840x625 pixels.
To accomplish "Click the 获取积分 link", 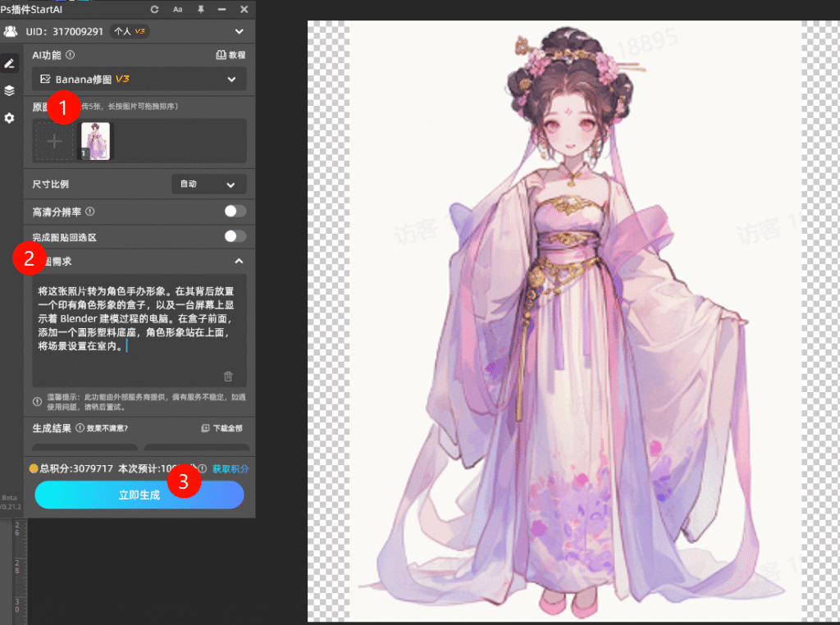I will click(231, 469).
